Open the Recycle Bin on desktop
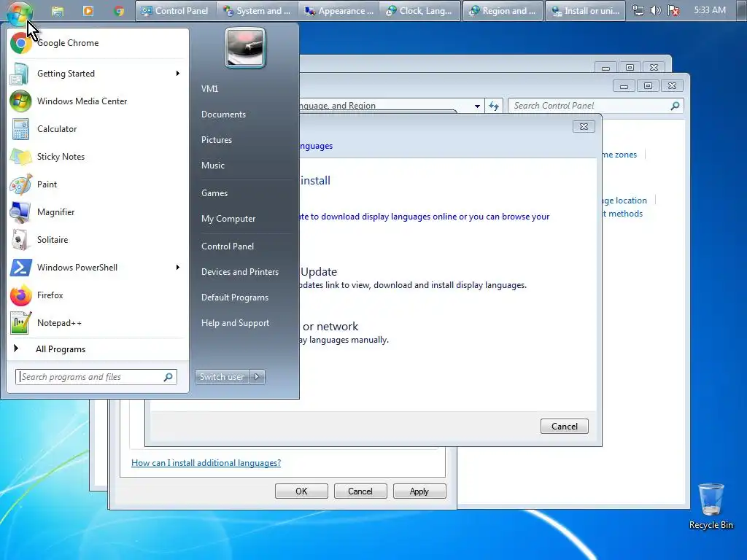The width and height of the screenshot is (747, 560). click(711, 506)
